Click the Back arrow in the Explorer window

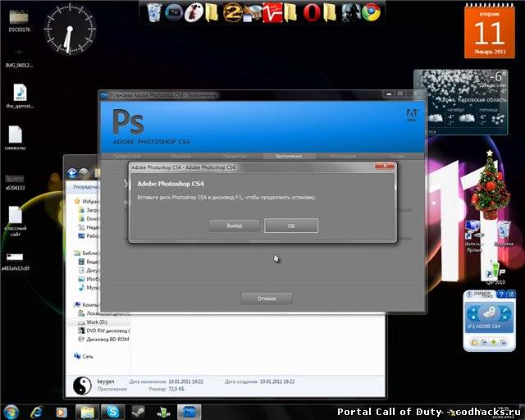[x=72, y=173]
